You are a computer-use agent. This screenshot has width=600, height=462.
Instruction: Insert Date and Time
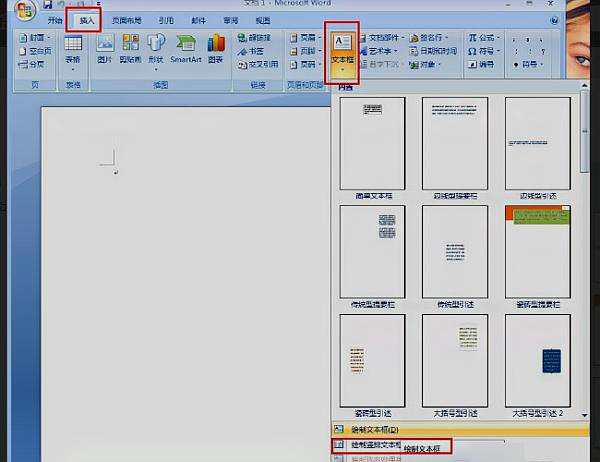pos(433,51)
